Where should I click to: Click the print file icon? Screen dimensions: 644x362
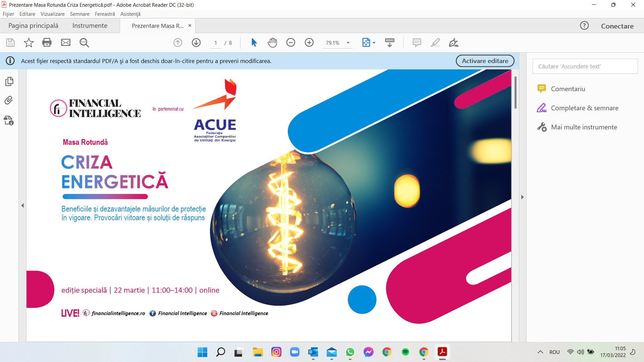coord(47,43)
